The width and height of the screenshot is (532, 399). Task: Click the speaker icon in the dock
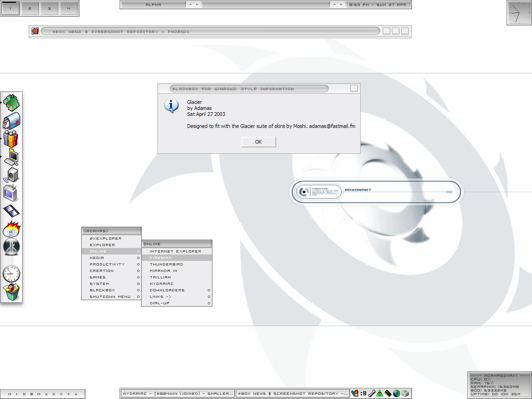(x=12, y=175)
